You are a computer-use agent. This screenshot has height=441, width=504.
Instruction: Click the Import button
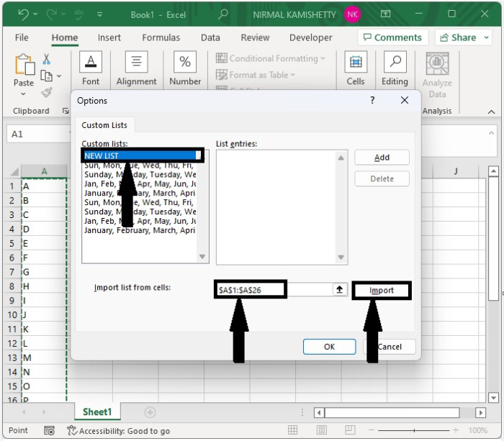[382, 291]
